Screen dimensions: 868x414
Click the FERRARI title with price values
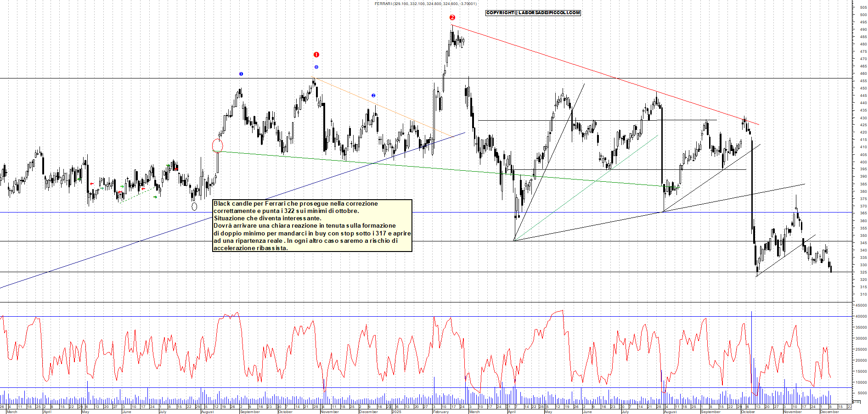[x=425, y=4]
